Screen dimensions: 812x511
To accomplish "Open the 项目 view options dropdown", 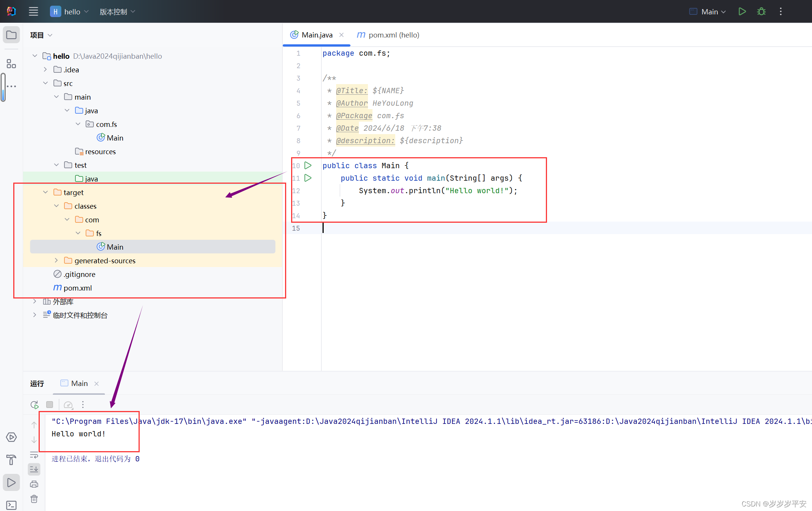I will point(41,35).
